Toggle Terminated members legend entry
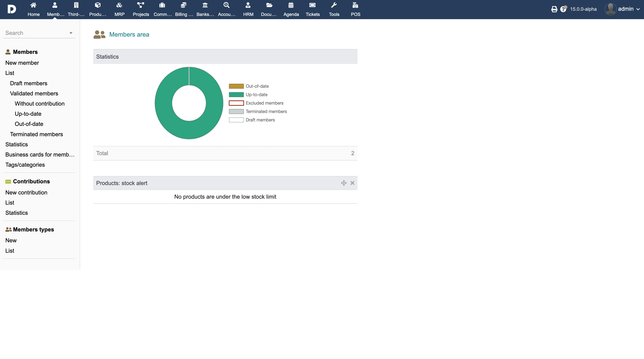 266,111
